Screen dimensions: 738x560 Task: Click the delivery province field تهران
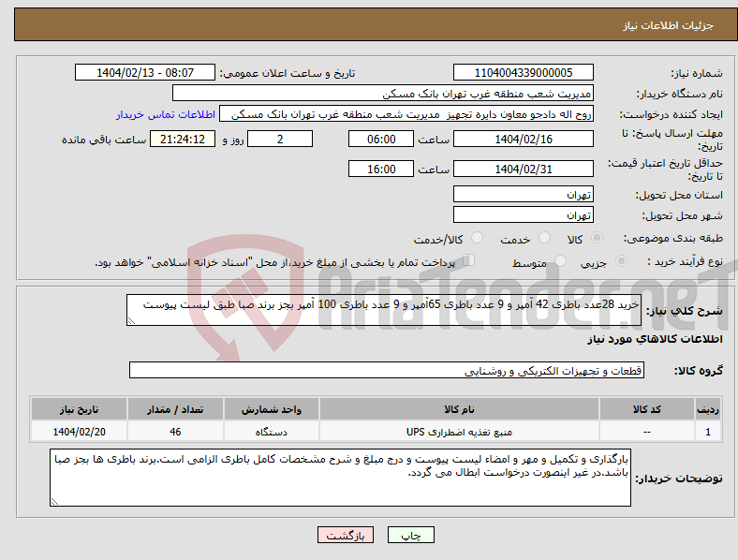524,194
